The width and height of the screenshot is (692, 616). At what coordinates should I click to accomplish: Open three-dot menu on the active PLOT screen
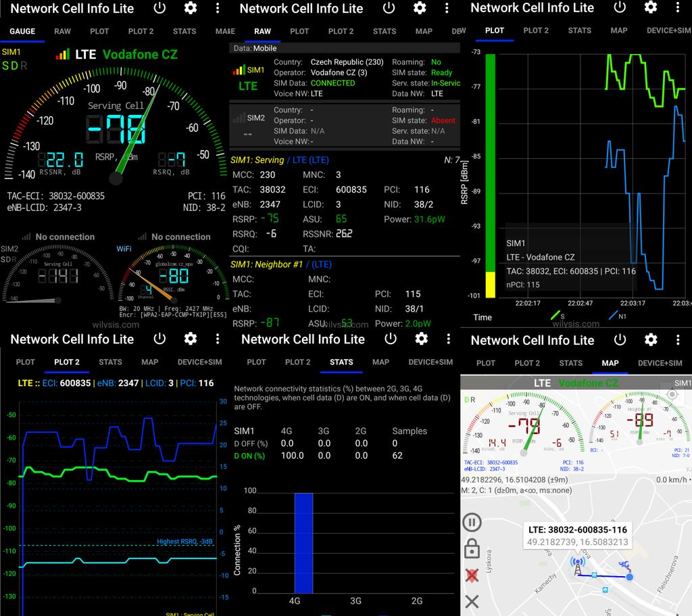(678, 7)
